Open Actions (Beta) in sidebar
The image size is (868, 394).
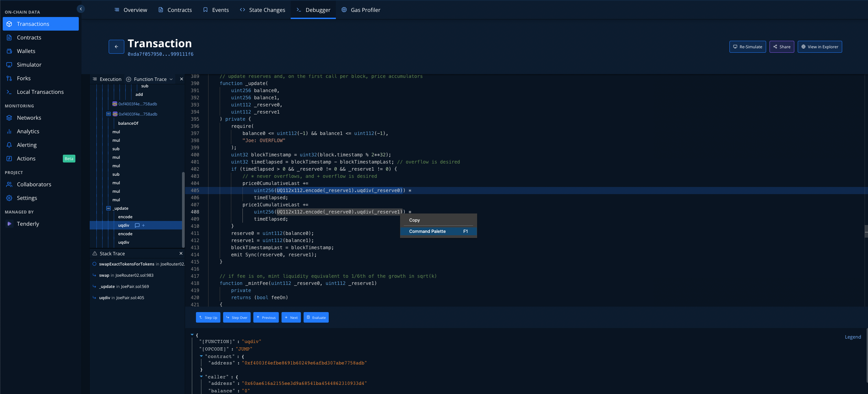click(41, 158)
